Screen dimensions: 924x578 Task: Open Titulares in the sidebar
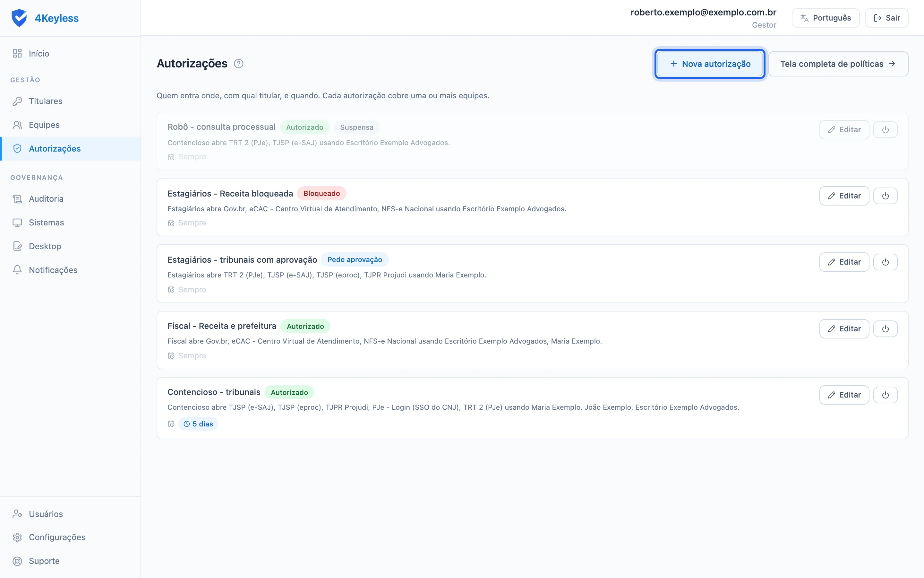pyautogui.click(x=70, y=101)
